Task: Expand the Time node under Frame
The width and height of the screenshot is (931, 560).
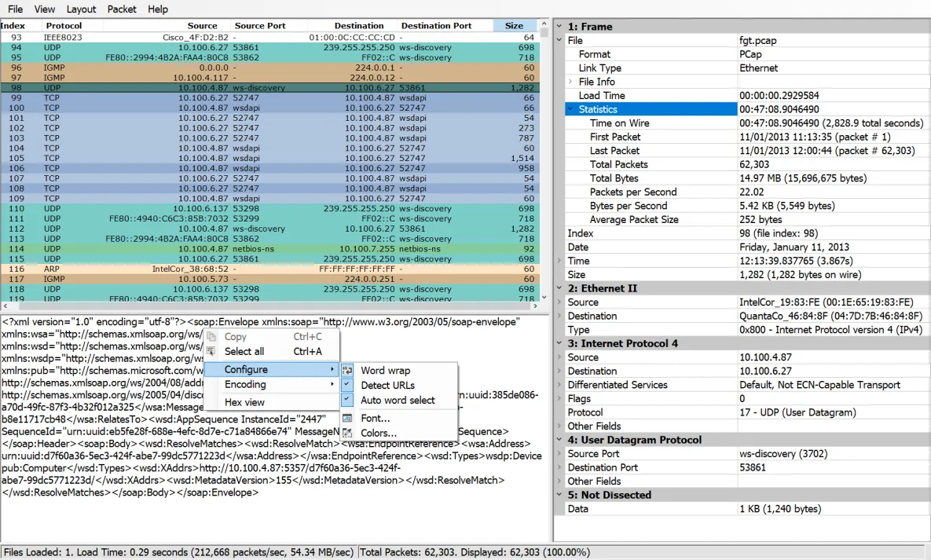Action: click(559, 260)
